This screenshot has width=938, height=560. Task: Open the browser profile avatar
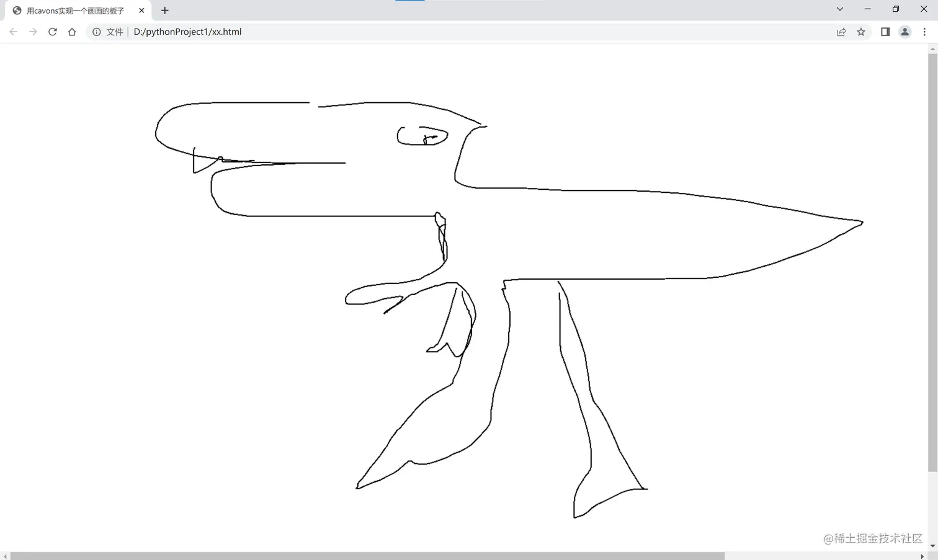[x=904, y=32]
